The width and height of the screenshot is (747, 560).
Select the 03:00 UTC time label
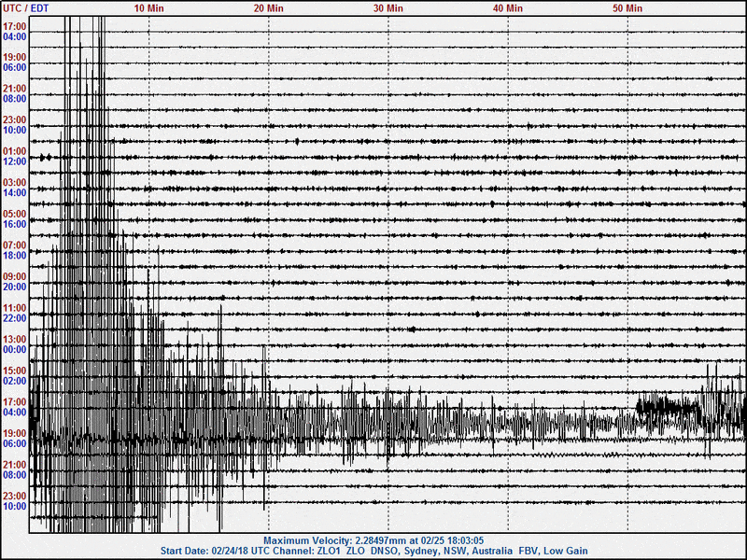click(15, 183)
